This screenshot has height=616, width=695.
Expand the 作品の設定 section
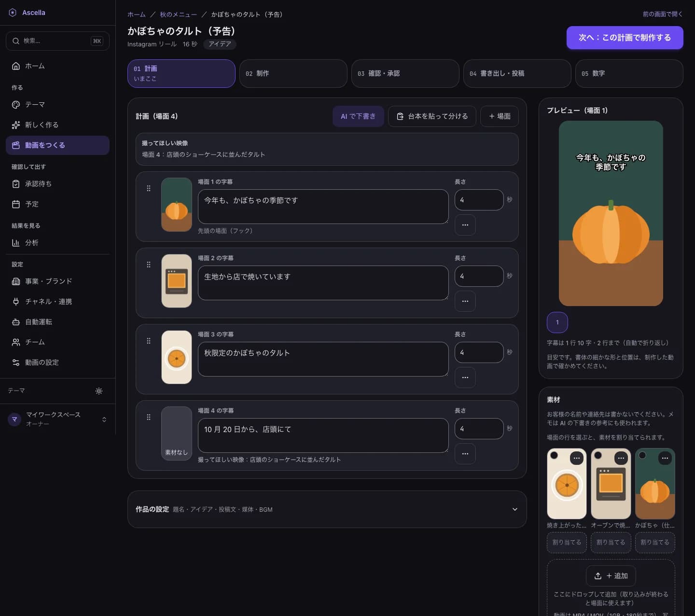327,509
